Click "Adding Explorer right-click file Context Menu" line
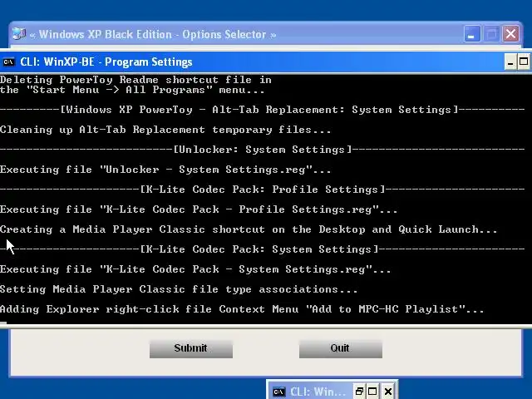This screenshot has width=532, height=399. click(242, 309)
